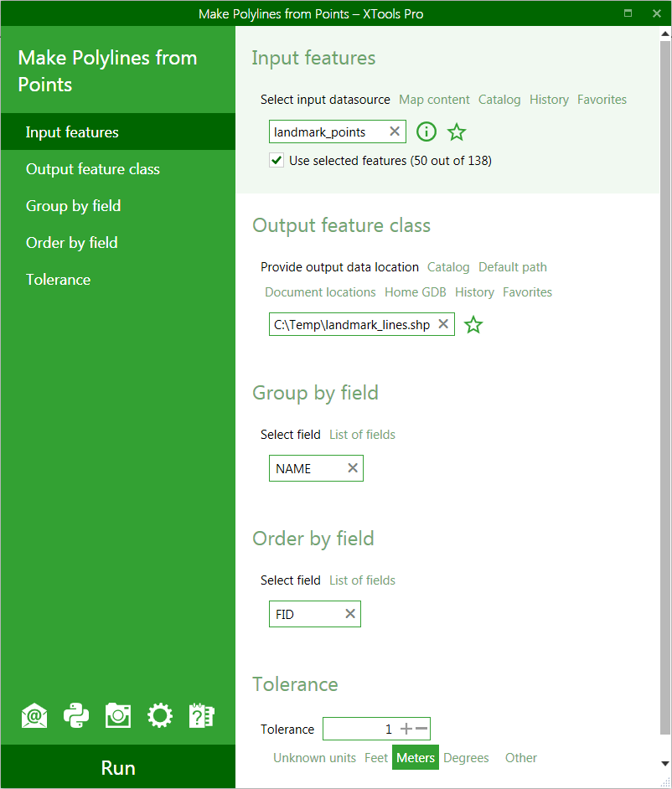The height and width of the screenshot is (789, 672).
Task: Open Favorites for output location
Action: (x=527, y=292)
